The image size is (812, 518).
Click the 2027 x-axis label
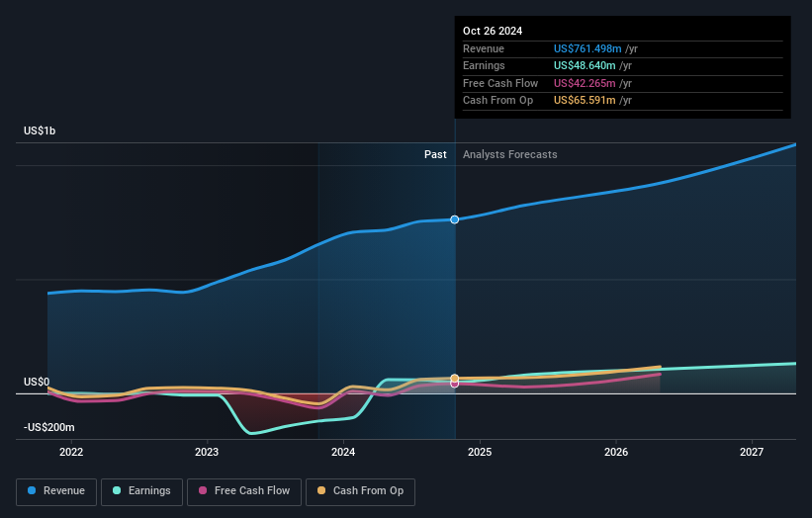coord(752,452)
